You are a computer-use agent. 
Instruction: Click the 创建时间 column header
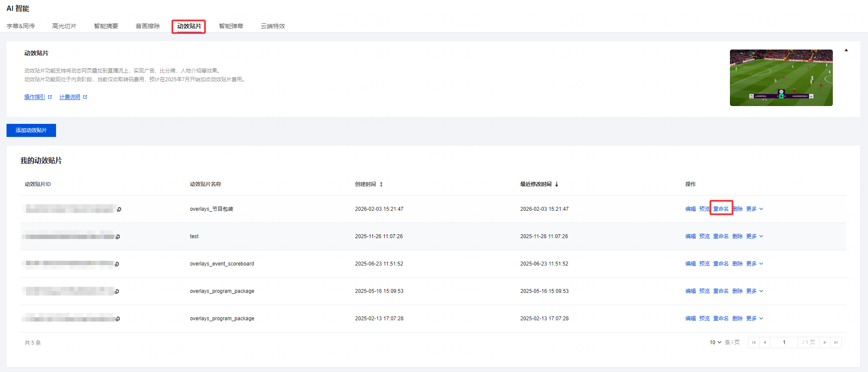click(x=366, y=184)
